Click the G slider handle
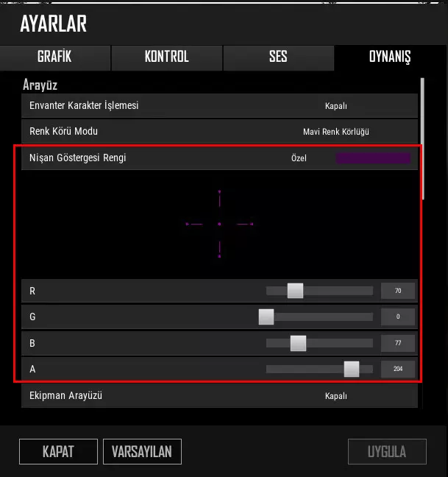 point(266,317)
